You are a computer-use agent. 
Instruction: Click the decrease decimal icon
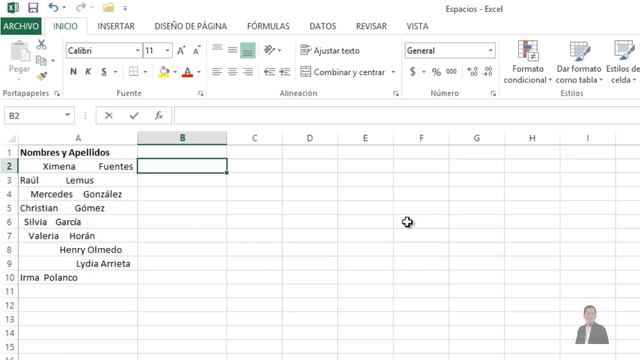[x=488, y=72]
